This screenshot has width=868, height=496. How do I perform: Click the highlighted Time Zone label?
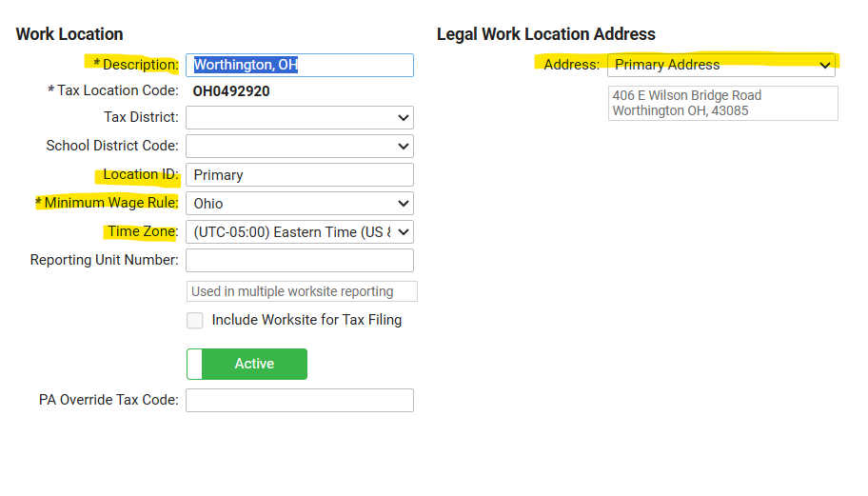[x=142, y=231]
